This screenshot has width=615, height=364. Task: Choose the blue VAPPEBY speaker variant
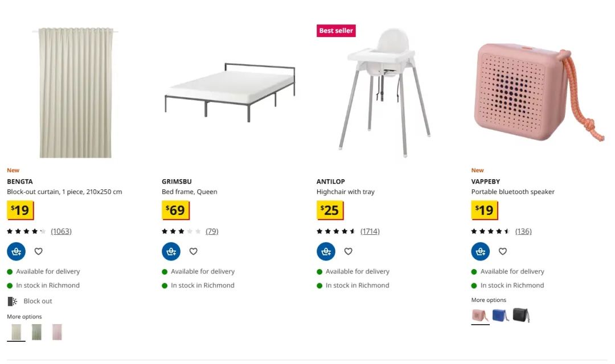point(501,315)
